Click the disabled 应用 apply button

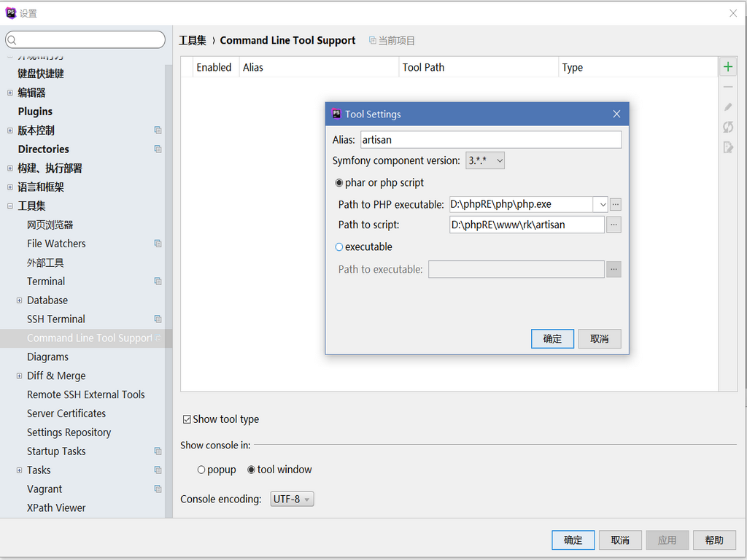click(x=667, y=540)
